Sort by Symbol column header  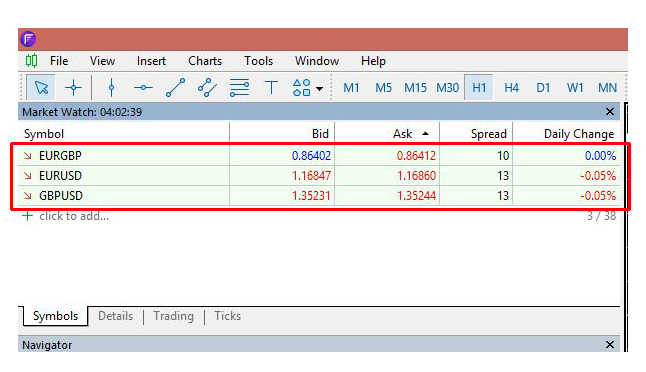[x=124, y=133]
